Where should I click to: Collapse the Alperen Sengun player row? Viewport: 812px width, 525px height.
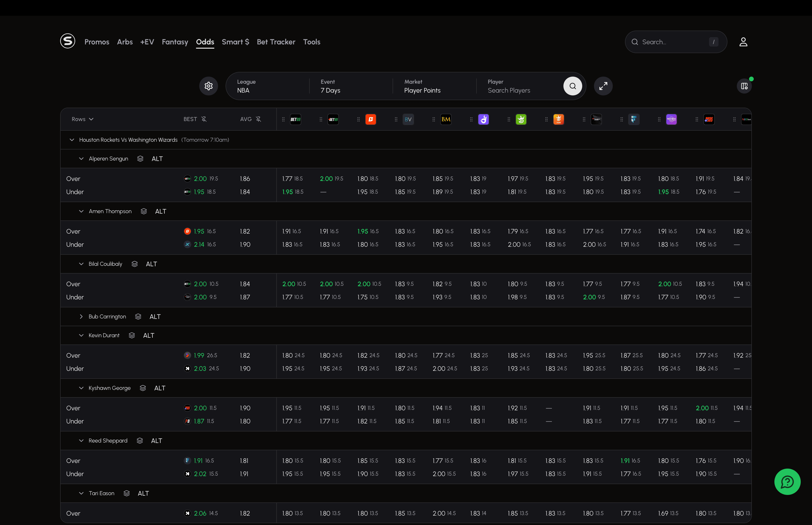coord(81,159)
